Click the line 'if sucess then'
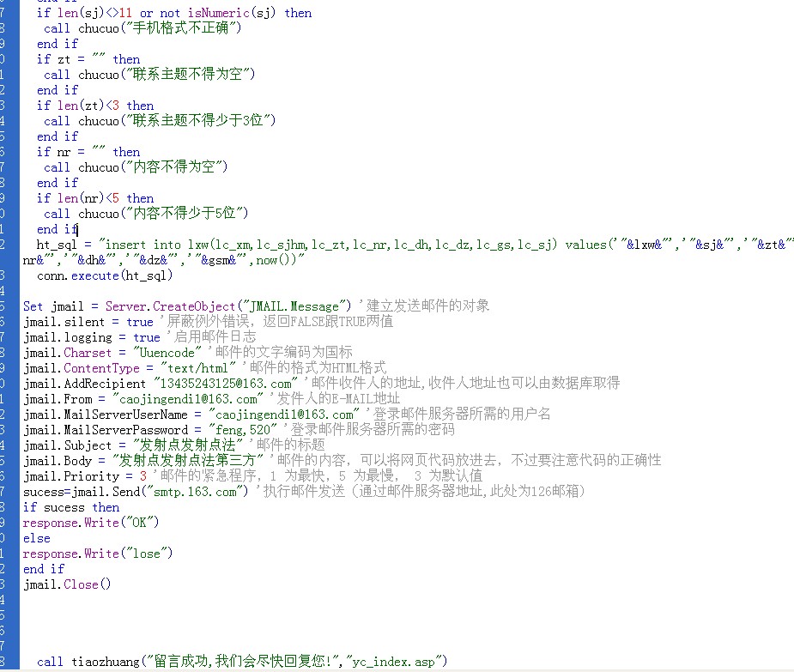 pyautogui.click(x=71, y=507)
